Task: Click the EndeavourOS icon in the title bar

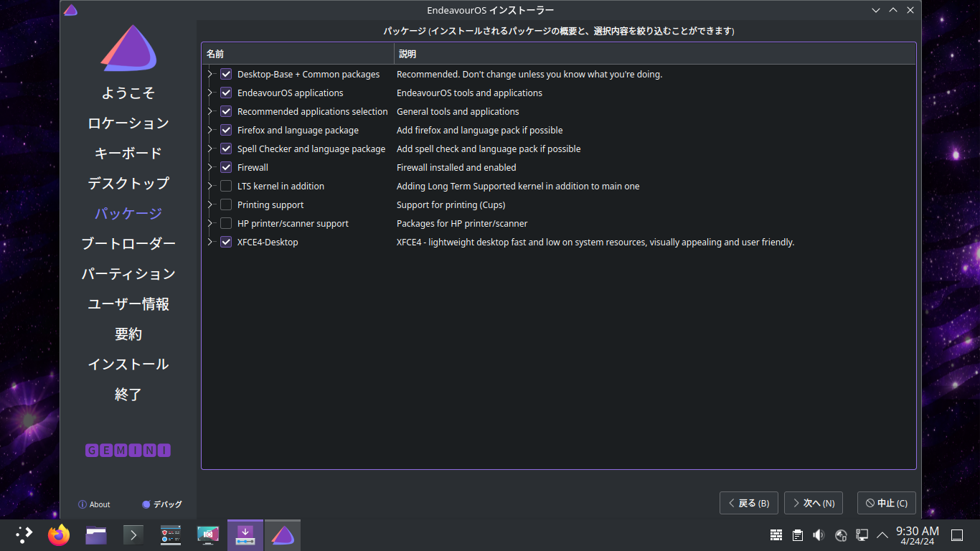Action: 70,10
